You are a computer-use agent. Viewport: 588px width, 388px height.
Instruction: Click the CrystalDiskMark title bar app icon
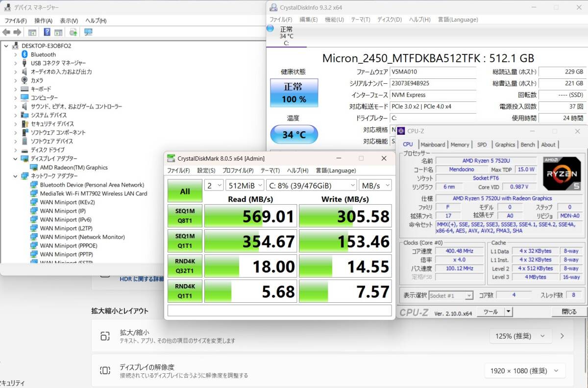coord(171,158)
